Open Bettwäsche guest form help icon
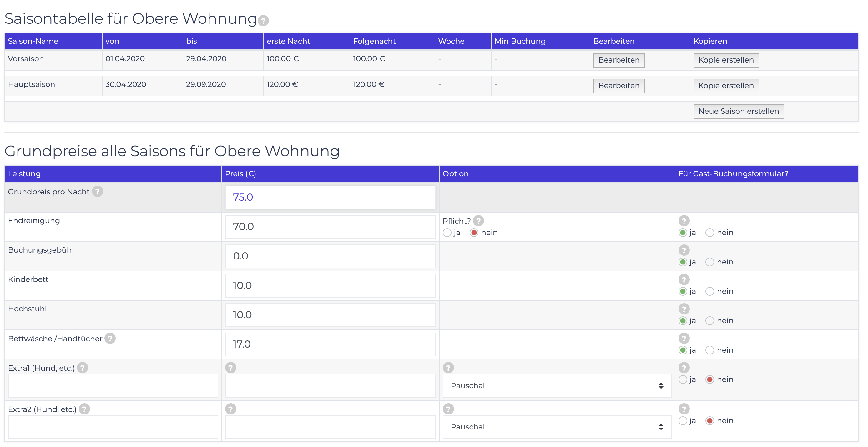This screenshot has width=868, height=447. [x=684, y=338]
